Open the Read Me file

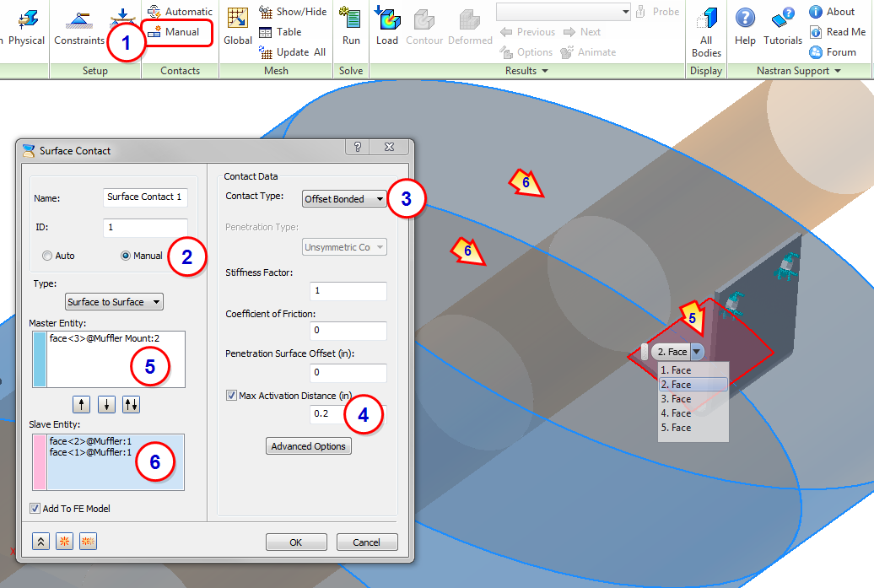pyautogui.click(x=838, y=32)
